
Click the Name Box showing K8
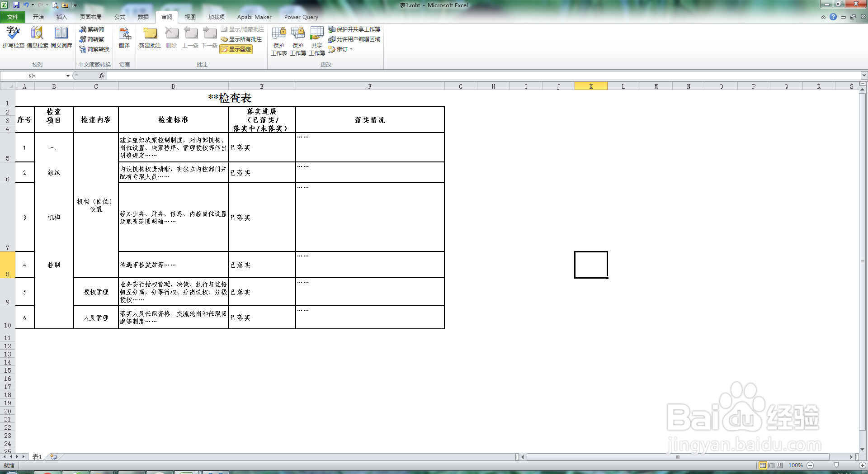pos(33,76)
